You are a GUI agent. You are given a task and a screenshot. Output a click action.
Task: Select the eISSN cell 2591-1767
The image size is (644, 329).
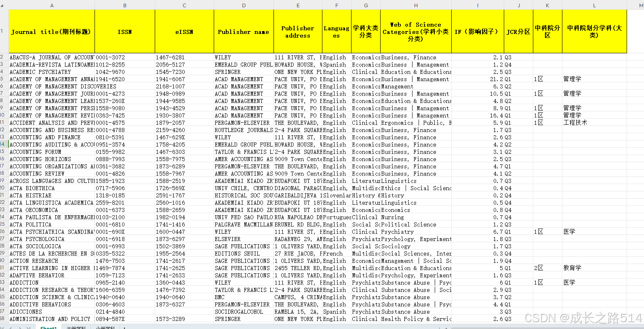click(184, 195)
